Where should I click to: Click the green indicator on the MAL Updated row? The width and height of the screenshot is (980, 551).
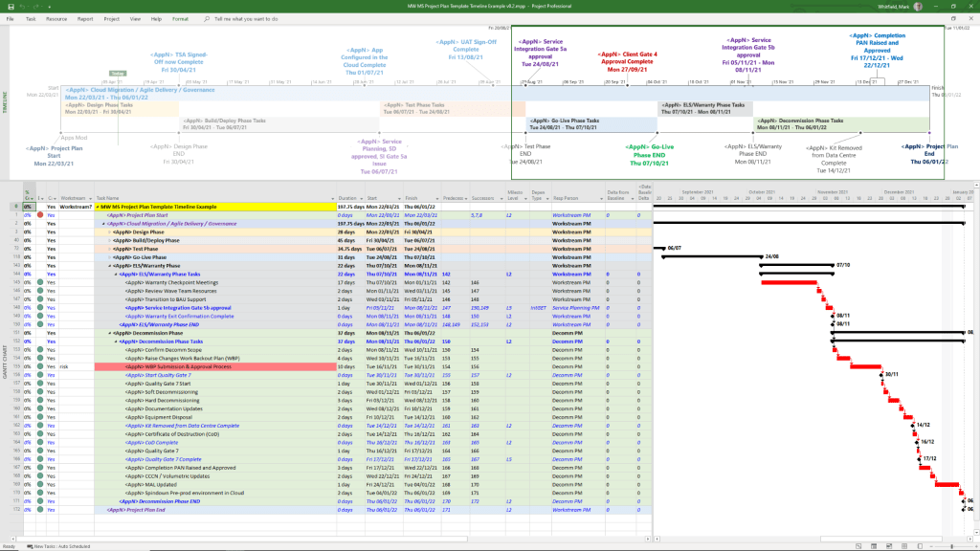(x=40, y=484)
